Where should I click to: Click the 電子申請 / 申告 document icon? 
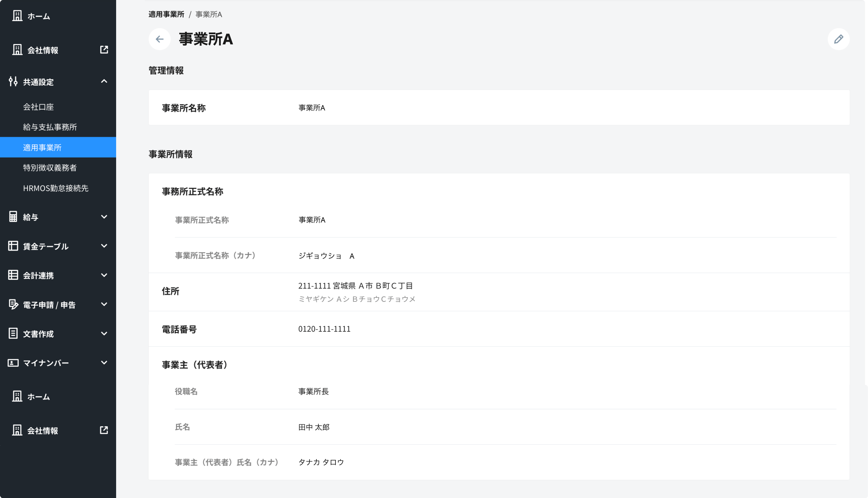[x=13, y=304]
